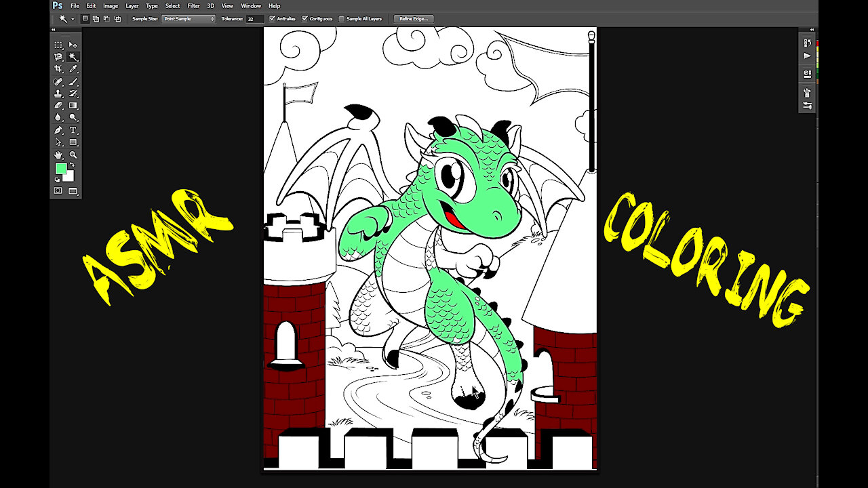Screen dimensions: 868x488
Task: Open the Properties panel icon
Action: (807, 74)
